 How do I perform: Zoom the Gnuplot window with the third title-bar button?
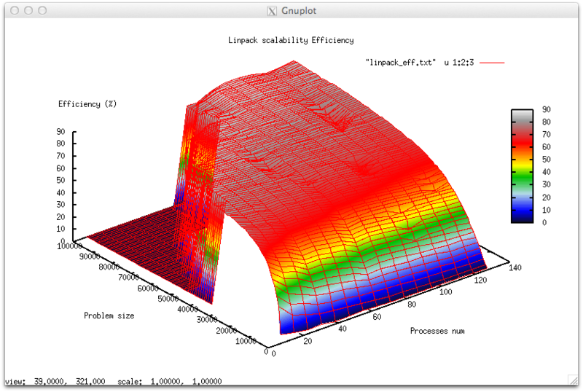(x=42, y=10)
